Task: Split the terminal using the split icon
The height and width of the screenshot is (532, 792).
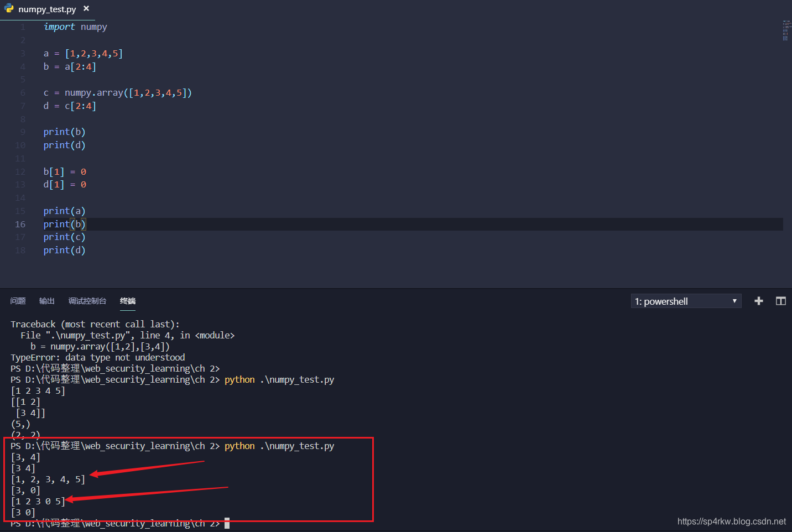Action: pyautogui.click(x=781, y=301)
